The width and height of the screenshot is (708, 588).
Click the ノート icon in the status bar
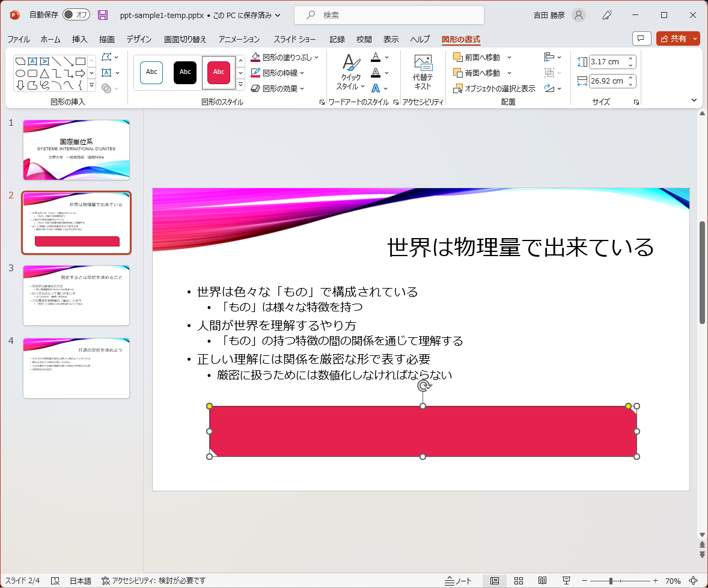[458, 581]
